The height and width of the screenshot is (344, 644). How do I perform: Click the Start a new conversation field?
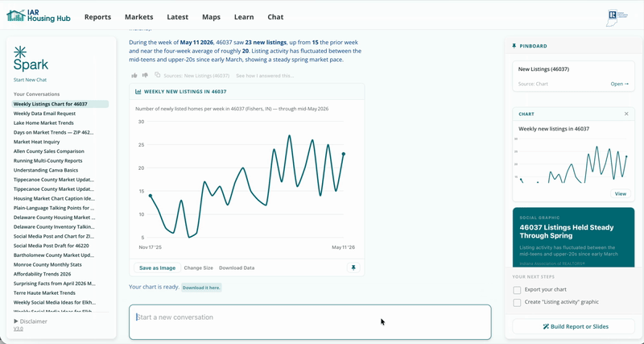tap(310, 322)
